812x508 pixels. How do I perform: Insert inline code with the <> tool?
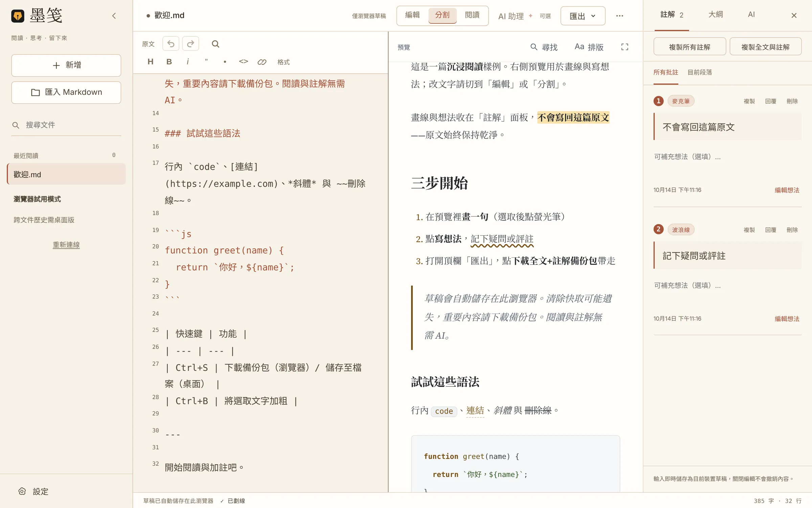(x=244, y=62)
